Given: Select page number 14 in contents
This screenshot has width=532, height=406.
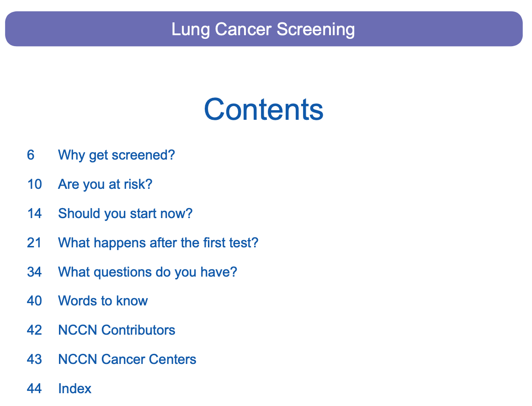Looking at the screenshot, I should tap(34, 214).
